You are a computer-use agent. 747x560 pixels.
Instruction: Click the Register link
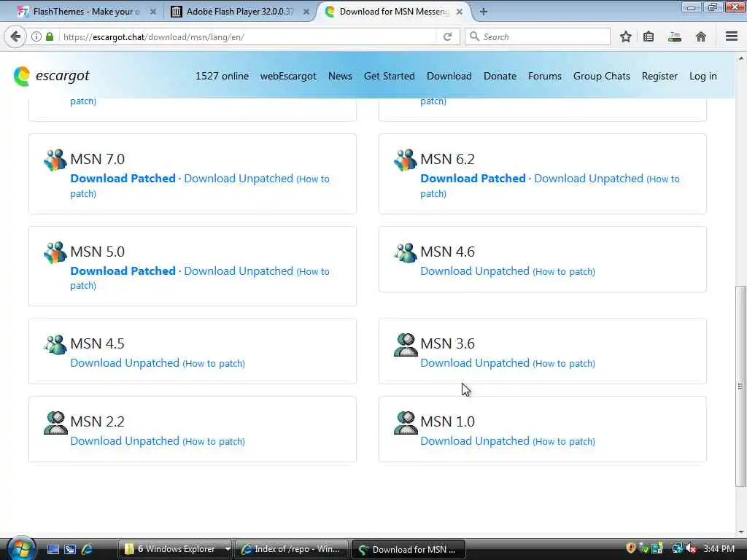point(659,76)
